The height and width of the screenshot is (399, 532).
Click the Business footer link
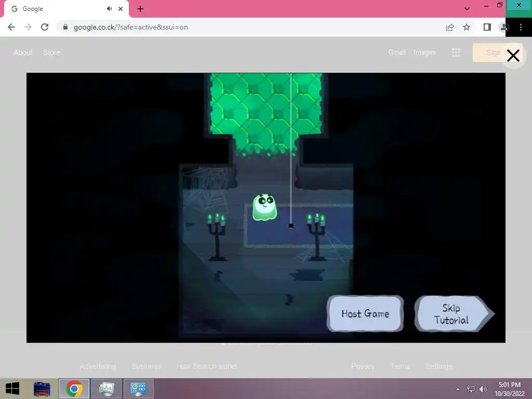146,366
